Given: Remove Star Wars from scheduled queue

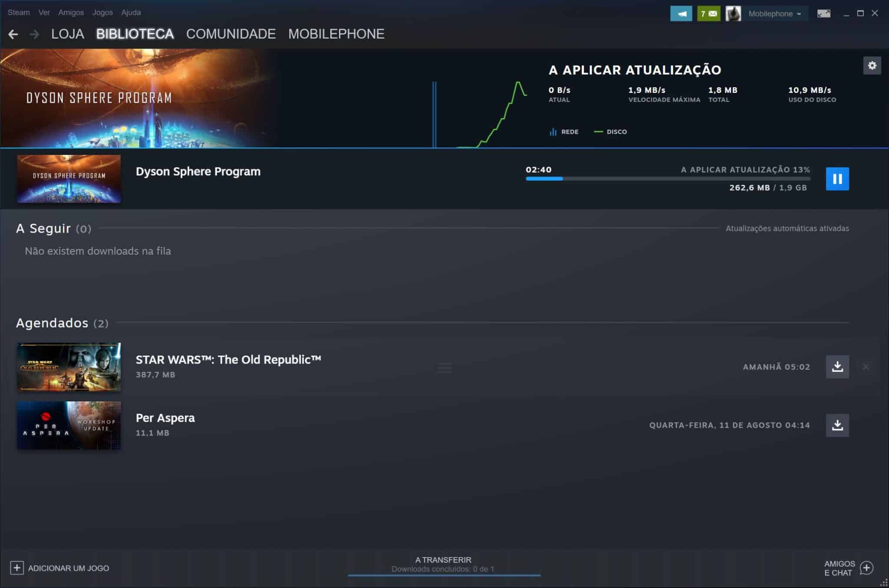Looking at the screenshot, I should (866, 367).
